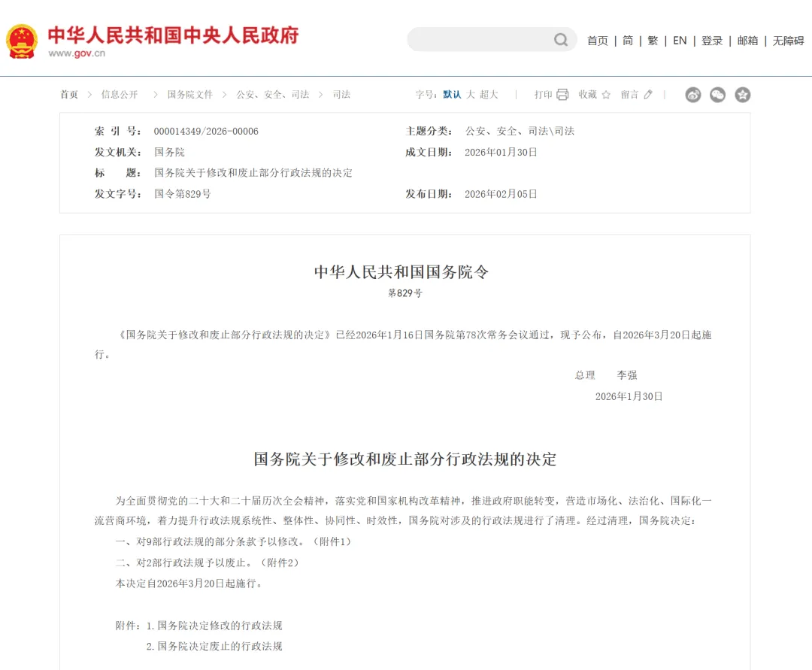Click the 留言 message label
This screenshot has width=812, height=670.
click(630, 94)
